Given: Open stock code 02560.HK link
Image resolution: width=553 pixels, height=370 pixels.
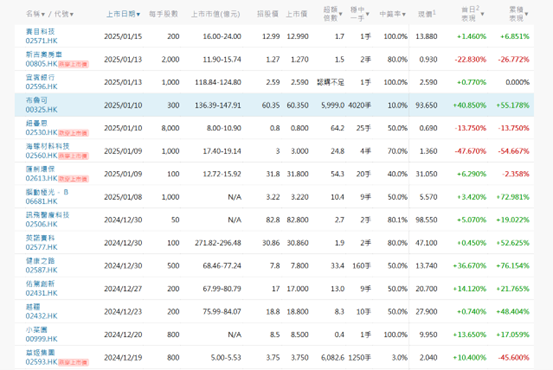Looking at the screenshot, I should point(41,155).
